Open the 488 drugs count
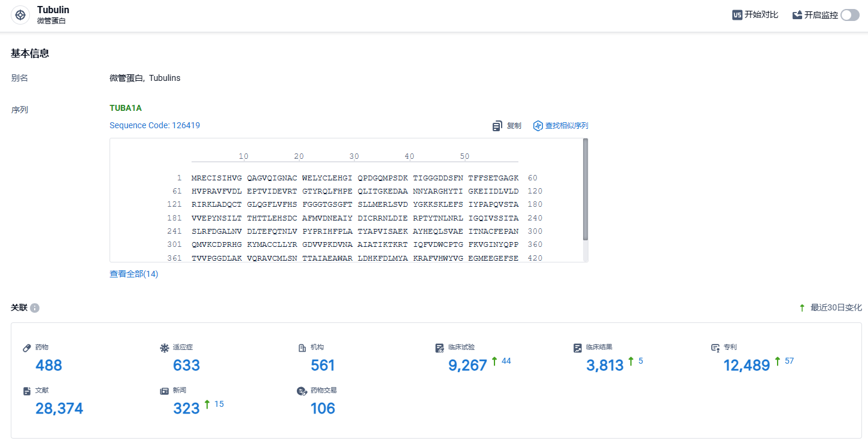 coord(48,366)
